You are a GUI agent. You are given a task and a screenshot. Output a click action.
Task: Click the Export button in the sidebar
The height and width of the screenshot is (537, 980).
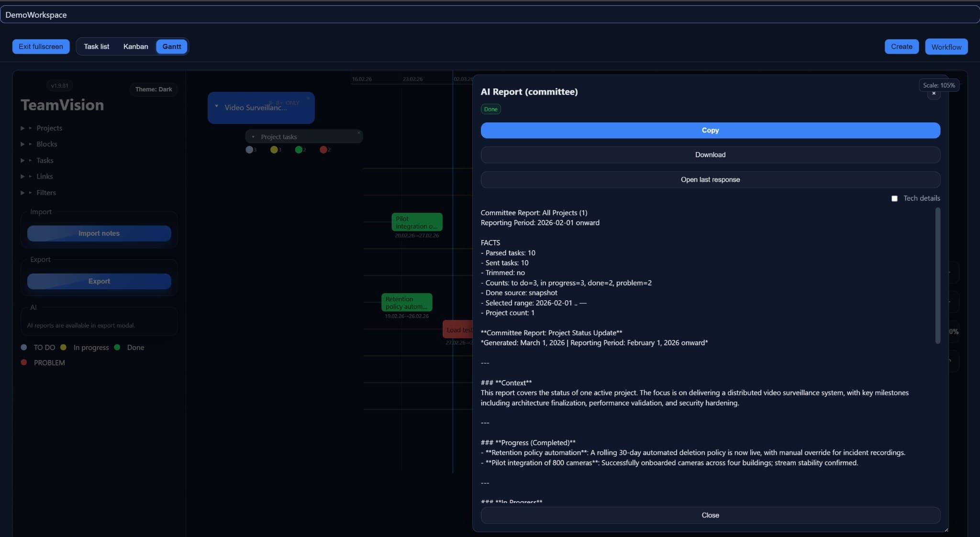(x=99, y=281)
